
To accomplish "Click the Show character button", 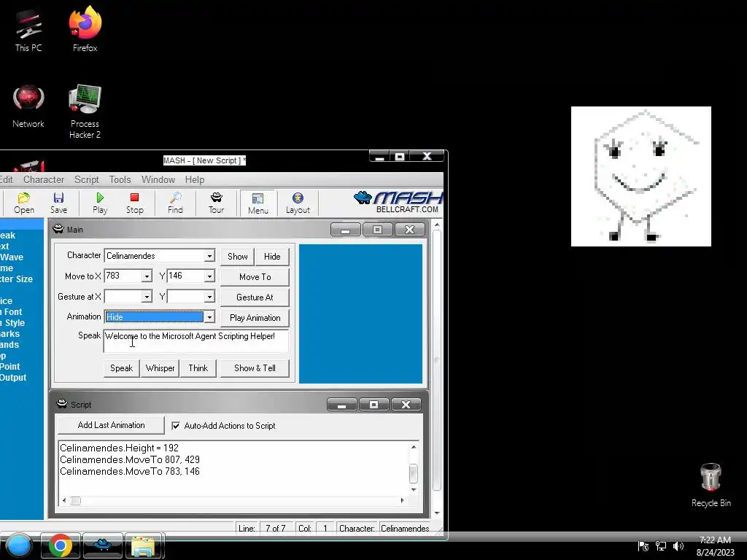I will tap(237, 256).
